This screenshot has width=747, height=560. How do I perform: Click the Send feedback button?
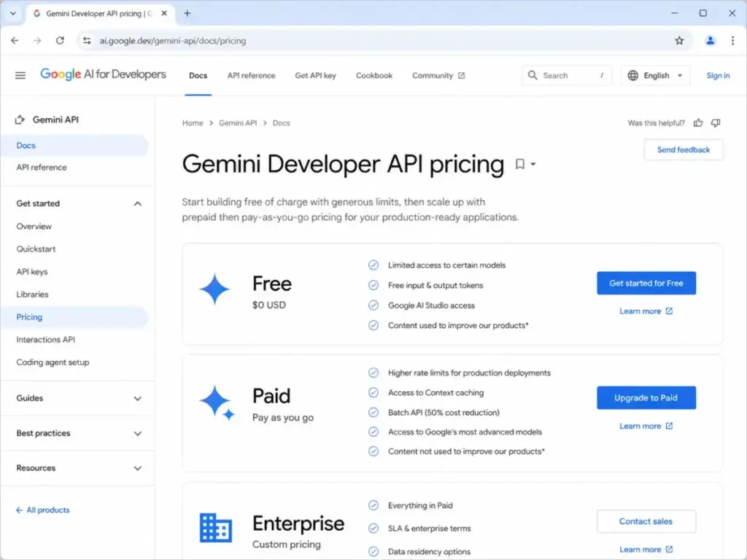[x=683, y=149]
